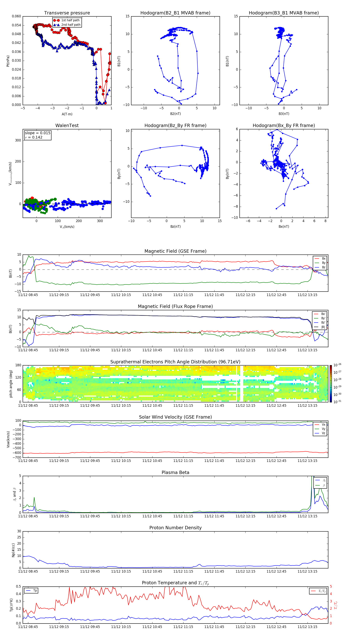
Task: Select tick '11/12 13:15' under Proton Temperature panel
Action: (307, 627)
